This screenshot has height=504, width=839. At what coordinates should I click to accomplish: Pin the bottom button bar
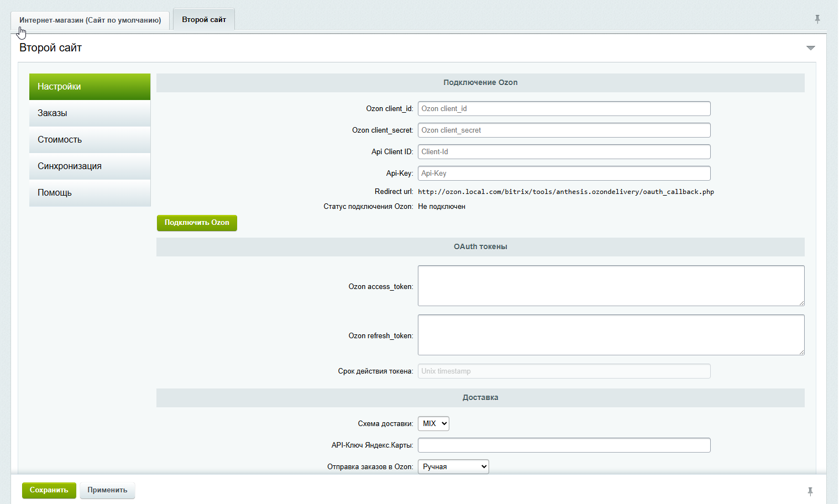810,491
